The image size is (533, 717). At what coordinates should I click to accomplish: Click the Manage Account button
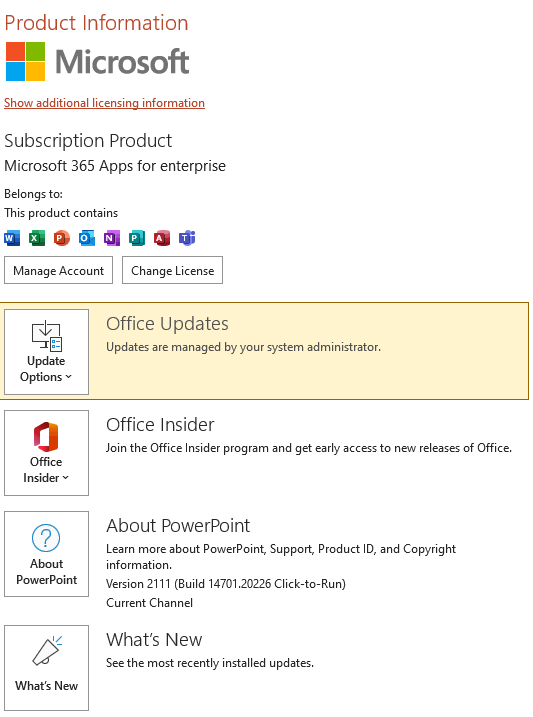click(x=59, y=270)
